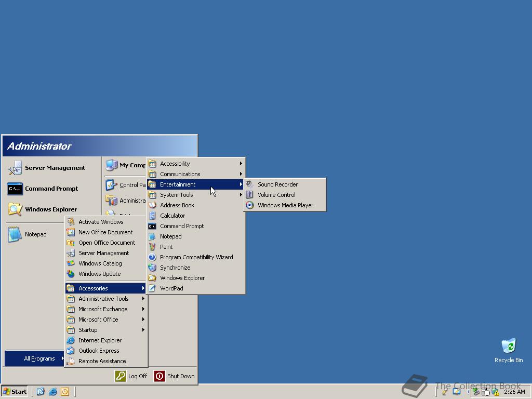The height and width of the screenshot is (399, 532).
Task: Open Calculator from Accessories
Action: pyautogui.click(x=172, y=216)
